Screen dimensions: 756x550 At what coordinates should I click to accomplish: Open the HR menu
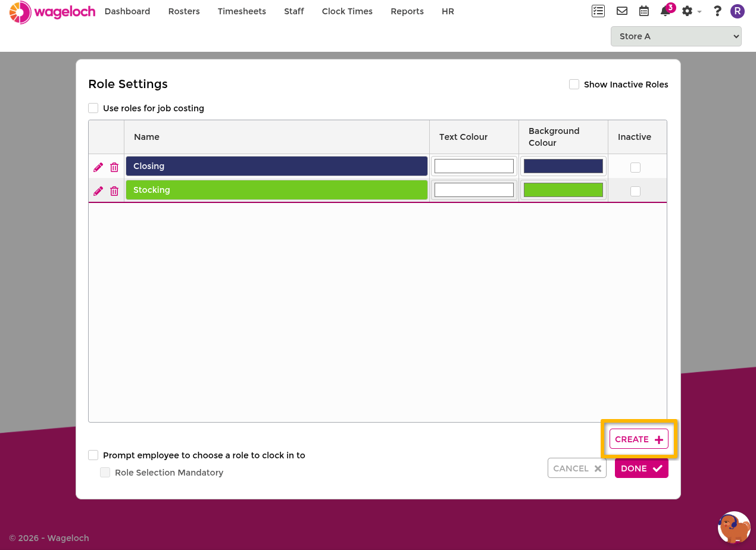pos(448,11)
